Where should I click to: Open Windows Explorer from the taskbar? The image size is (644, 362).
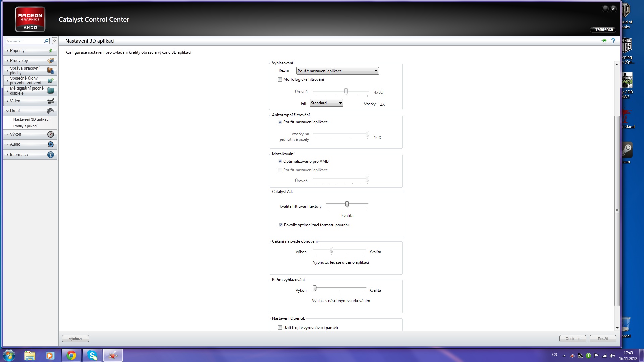[30, 355]
